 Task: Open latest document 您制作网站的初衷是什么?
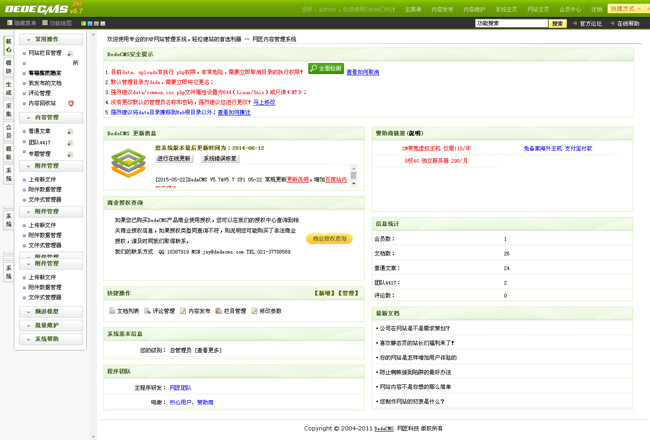tap(412, 402)
